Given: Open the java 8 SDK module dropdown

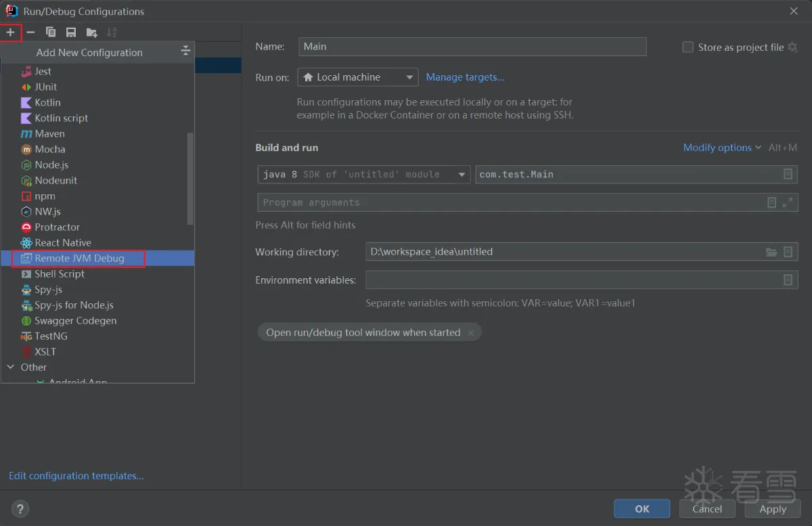Looking at the screenshot, I should [364, 175].
